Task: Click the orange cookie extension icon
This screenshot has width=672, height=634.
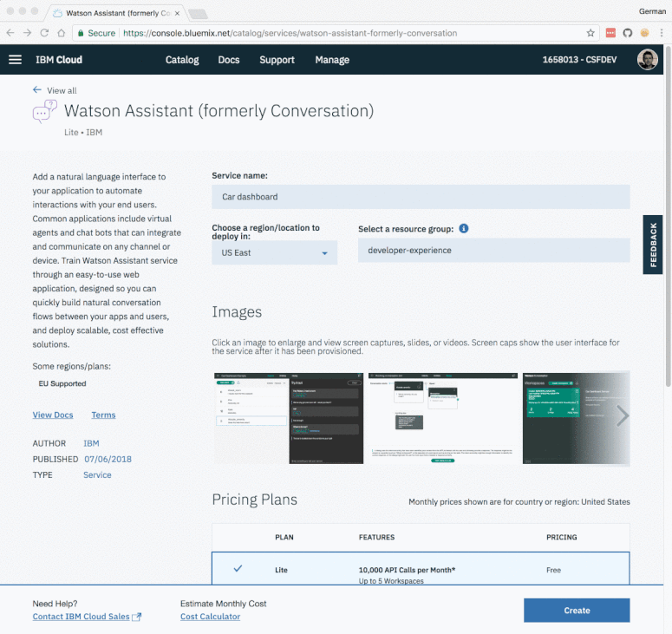Action: [x=644, y=33]
